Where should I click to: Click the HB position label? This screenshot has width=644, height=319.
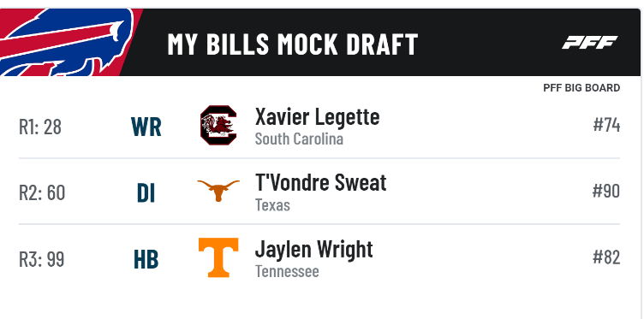(146, 260)
